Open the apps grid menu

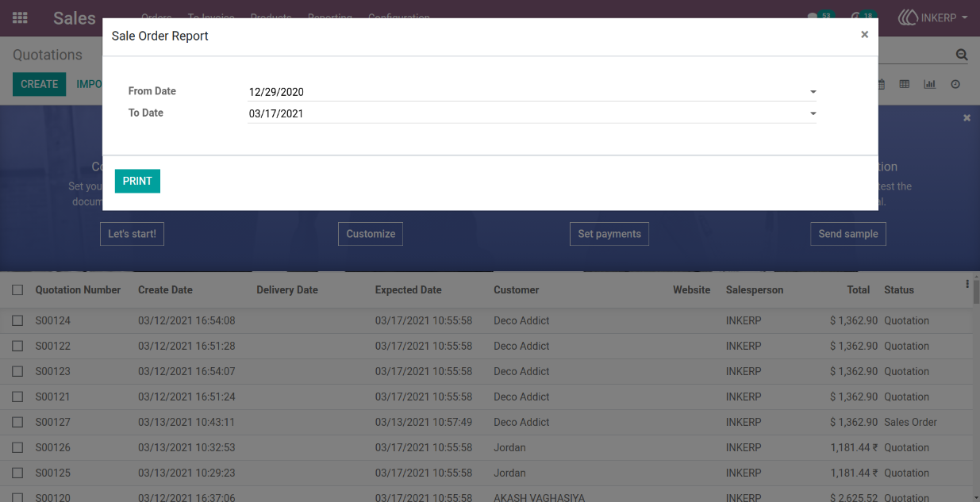coord(20,17)
